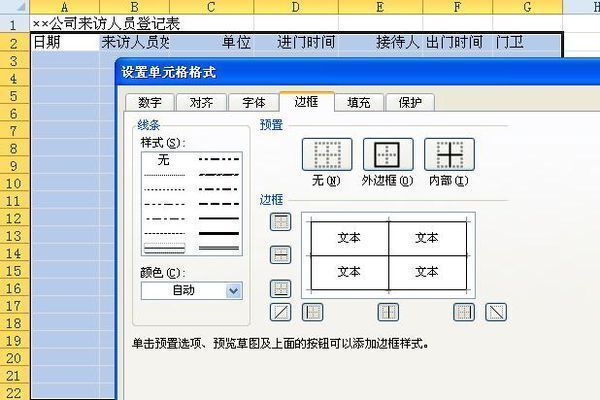Open the 字体 tab
This screenshot has height=400, width=600.
pyautogui.click(x=254, y=102)
